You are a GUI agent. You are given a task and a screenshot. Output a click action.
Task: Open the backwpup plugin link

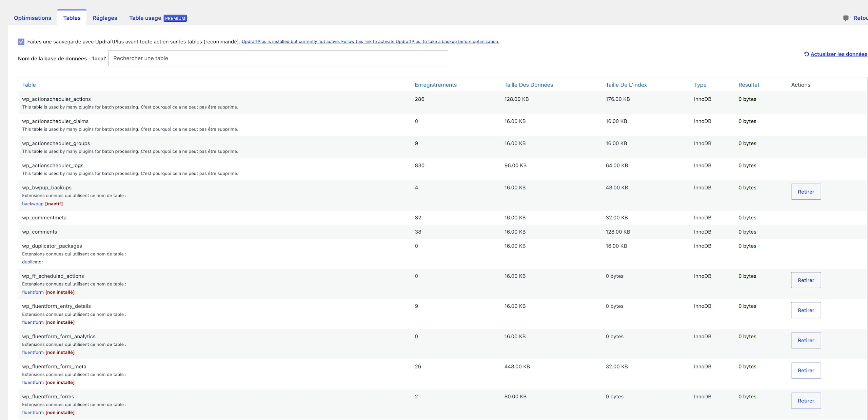[x=33, y=204]
